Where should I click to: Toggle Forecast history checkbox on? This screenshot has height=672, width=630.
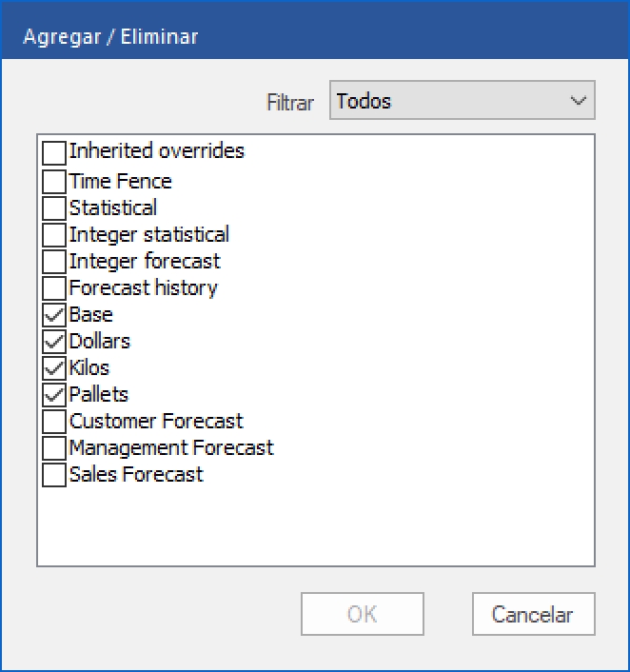54,288
